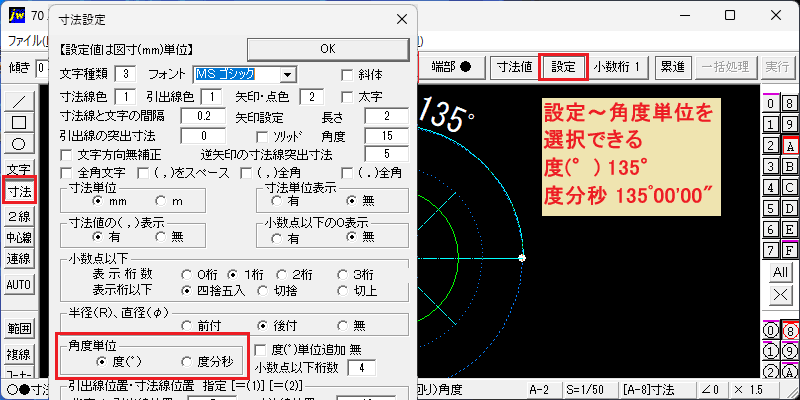Viewport: 800px width, 400px height.
Task: Click the layer X toggle button
Action: pyautogui.click(x=780, y=295)
